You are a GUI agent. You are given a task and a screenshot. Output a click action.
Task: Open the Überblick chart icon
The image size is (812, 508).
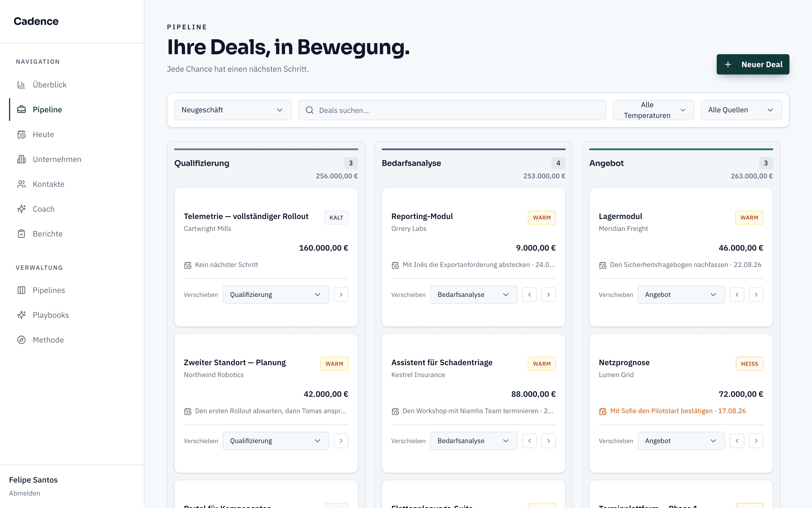(21, 85)
